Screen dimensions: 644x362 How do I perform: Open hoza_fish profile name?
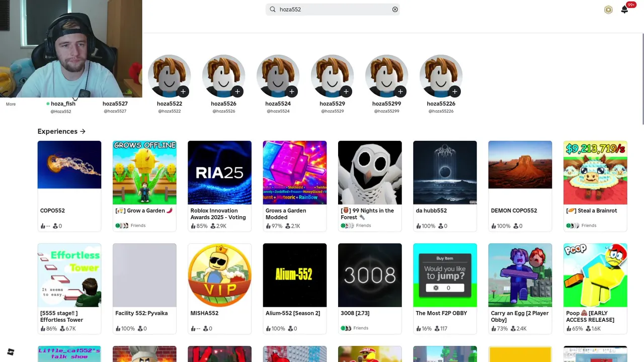(x=63, y=104)
